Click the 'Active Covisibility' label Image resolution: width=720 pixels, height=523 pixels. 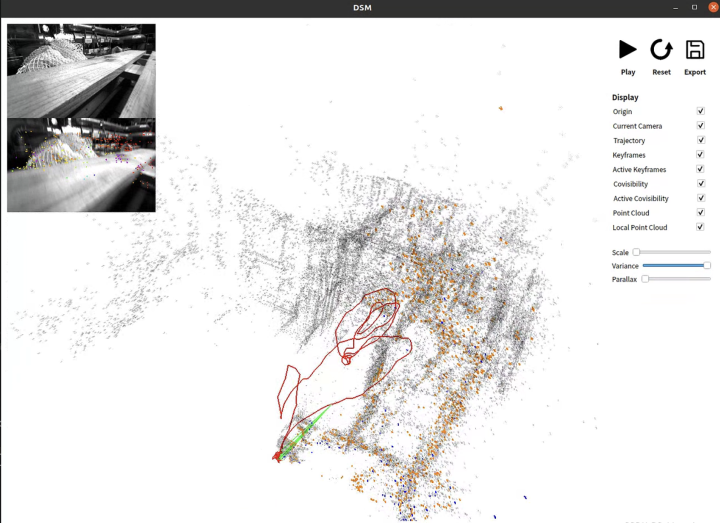pos(641,198)
